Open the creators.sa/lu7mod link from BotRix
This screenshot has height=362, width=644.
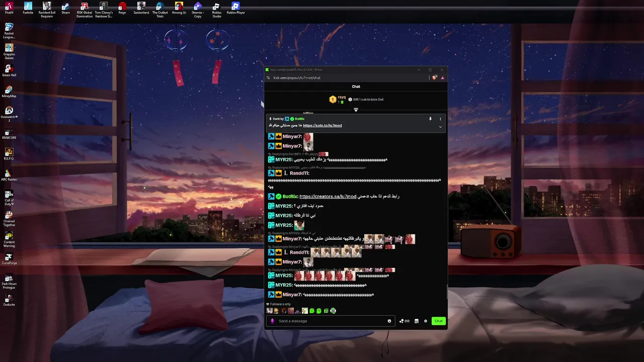328,197
